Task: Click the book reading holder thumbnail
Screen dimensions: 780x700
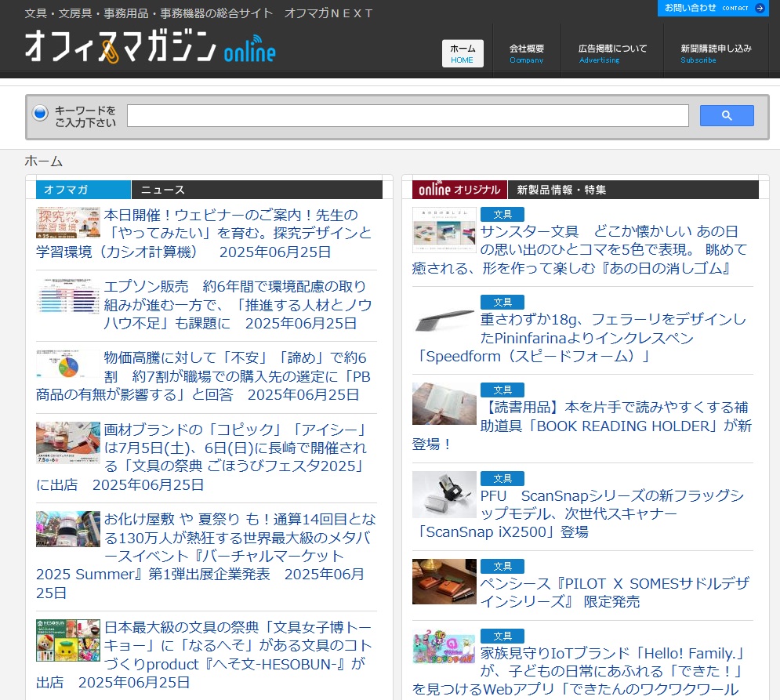Action: [x=444, y=404]
